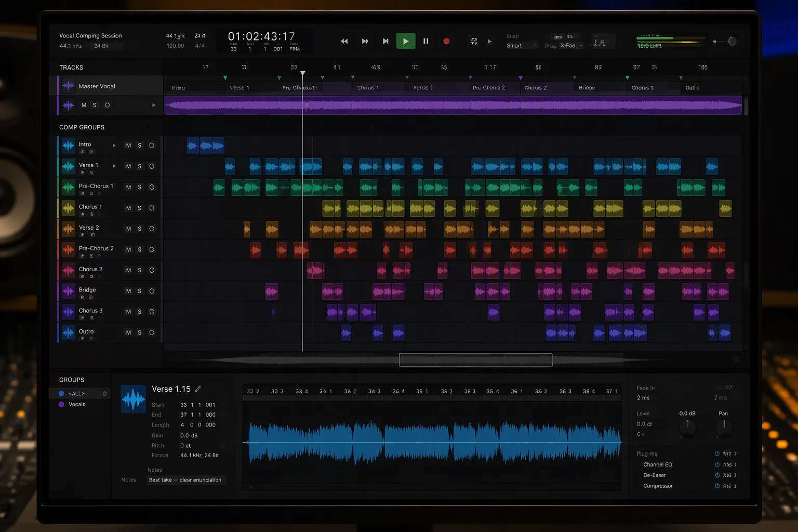Start playback with the green play button

tap(406, 41)
